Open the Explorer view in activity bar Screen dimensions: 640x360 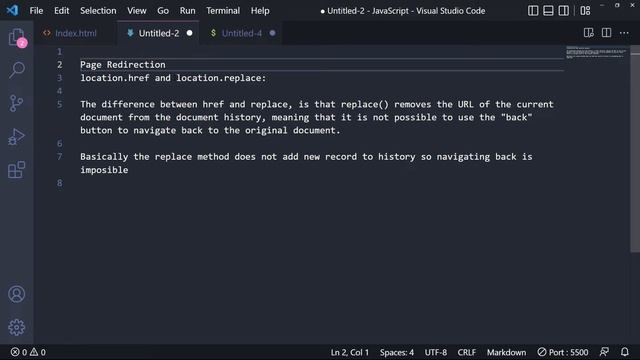click(17, 38)
